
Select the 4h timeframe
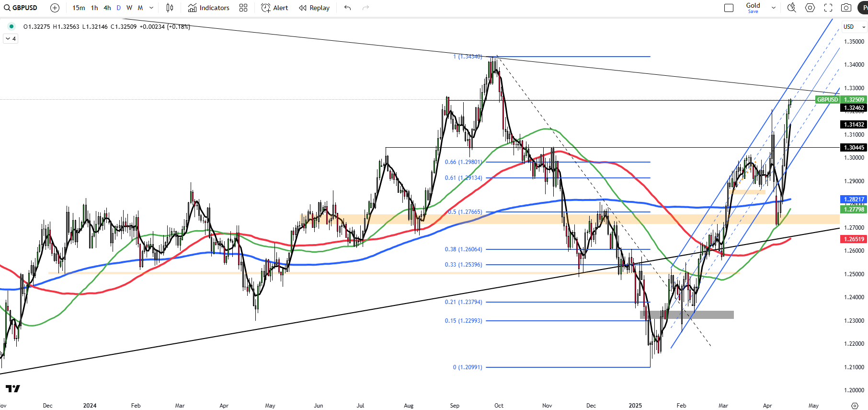point(107,8)
